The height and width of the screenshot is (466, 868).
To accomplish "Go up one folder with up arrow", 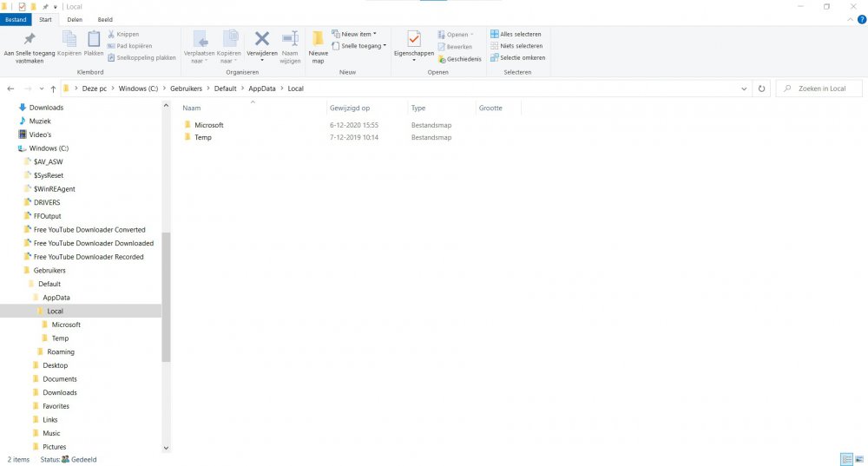I will 53,89.
